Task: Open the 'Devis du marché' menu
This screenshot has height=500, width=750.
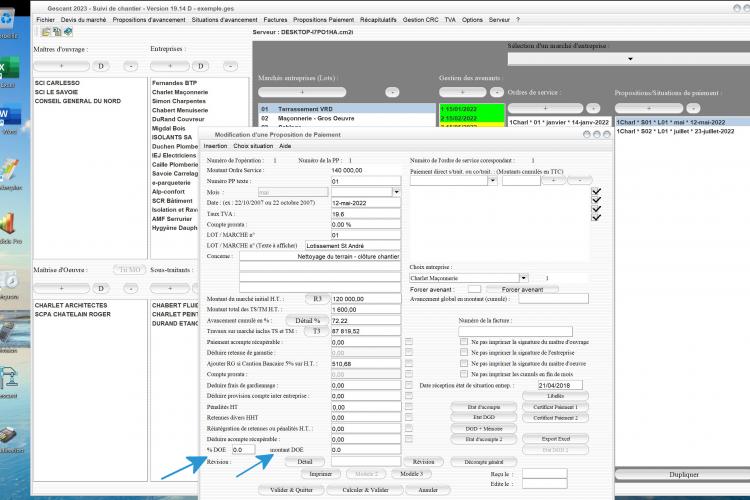Action: (83, 20)
